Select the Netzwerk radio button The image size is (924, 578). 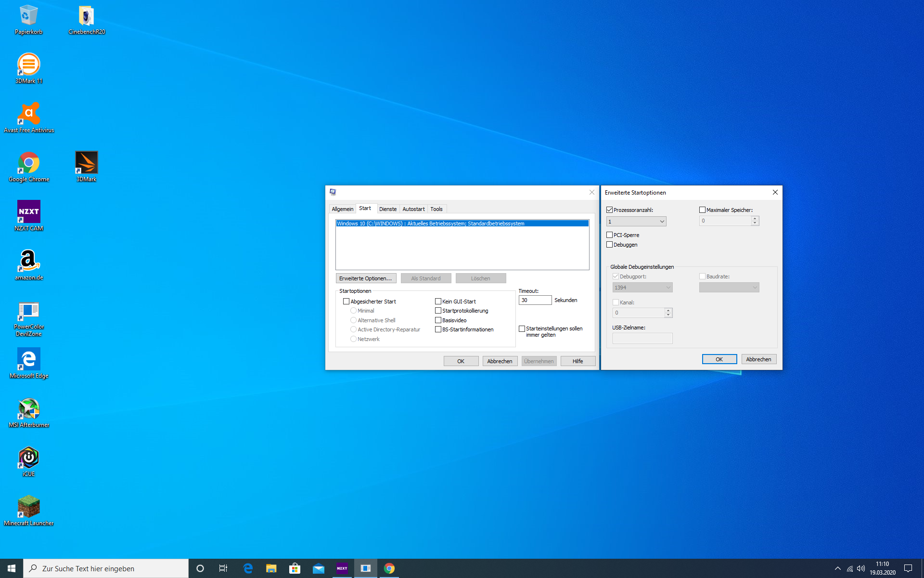353,339
